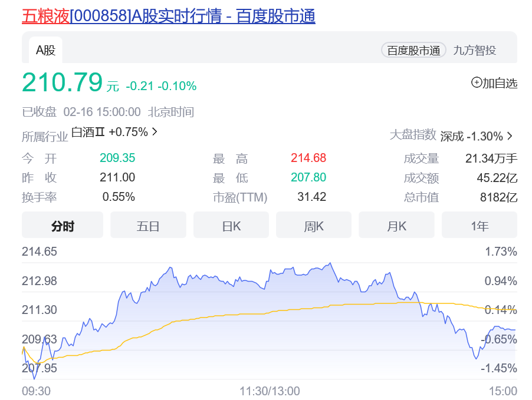This screenshot has height=400, width=532.
Task: Select the 月K chart tab
Action: coord(396,225)
